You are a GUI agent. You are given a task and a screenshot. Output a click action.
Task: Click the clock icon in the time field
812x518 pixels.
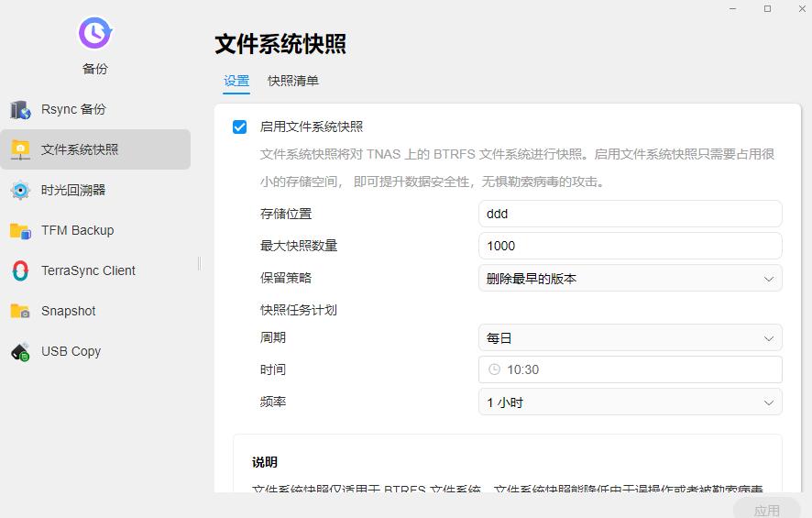495,369
